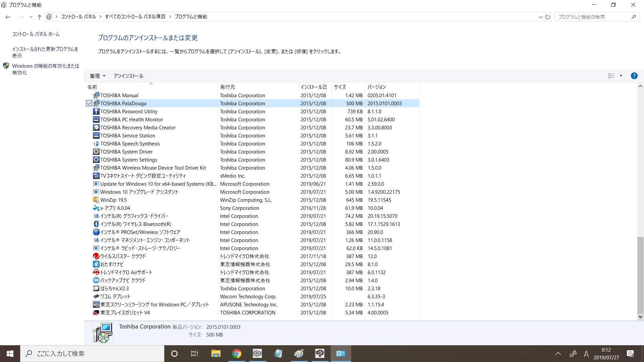
Task: Click the help question mark icon
Action: pyautogui.click(x=634, y=76)
